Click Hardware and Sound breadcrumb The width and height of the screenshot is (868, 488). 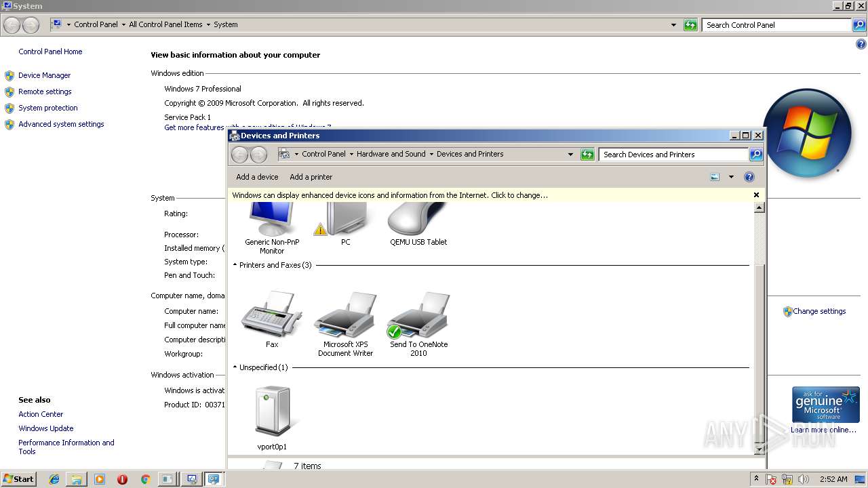[391, 154]
